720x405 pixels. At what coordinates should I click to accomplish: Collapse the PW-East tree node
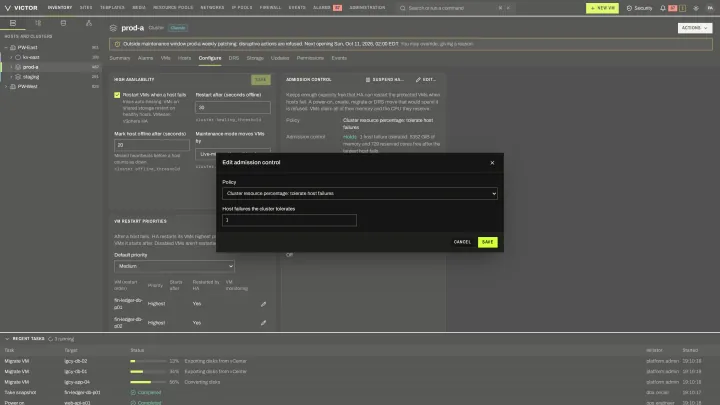point(6,47)
